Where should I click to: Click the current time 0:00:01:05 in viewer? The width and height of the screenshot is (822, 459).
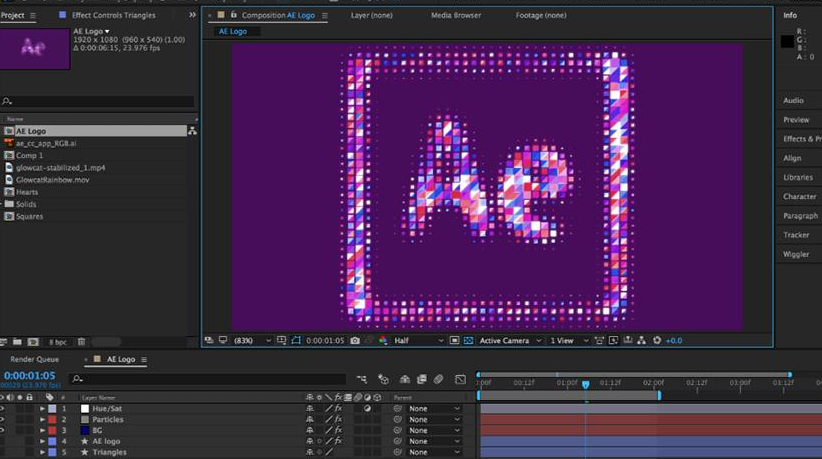[x=325, y=341]
